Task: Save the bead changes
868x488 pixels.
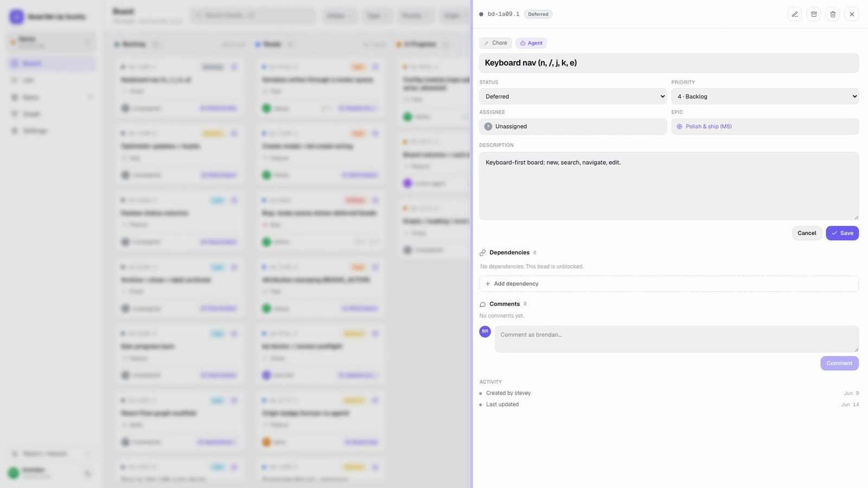Action: tap(842, 233)
